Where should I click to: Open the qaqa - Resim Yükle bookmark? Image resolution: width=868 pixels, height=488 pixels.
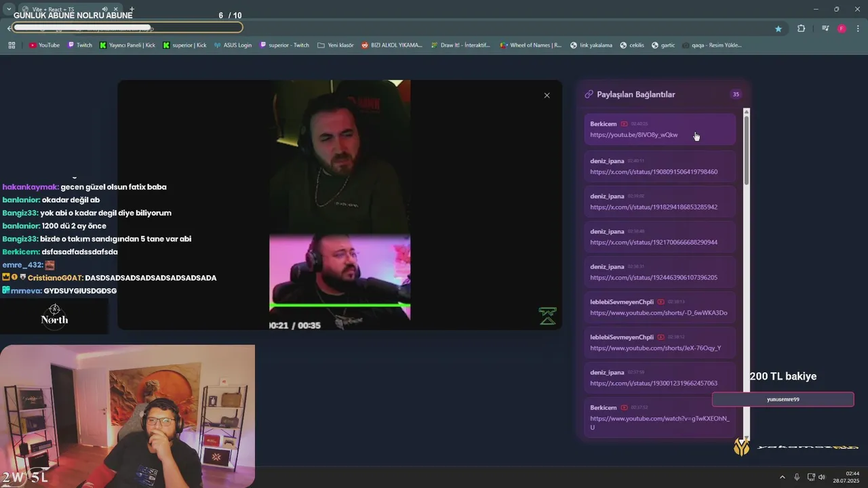pos(712,45)
